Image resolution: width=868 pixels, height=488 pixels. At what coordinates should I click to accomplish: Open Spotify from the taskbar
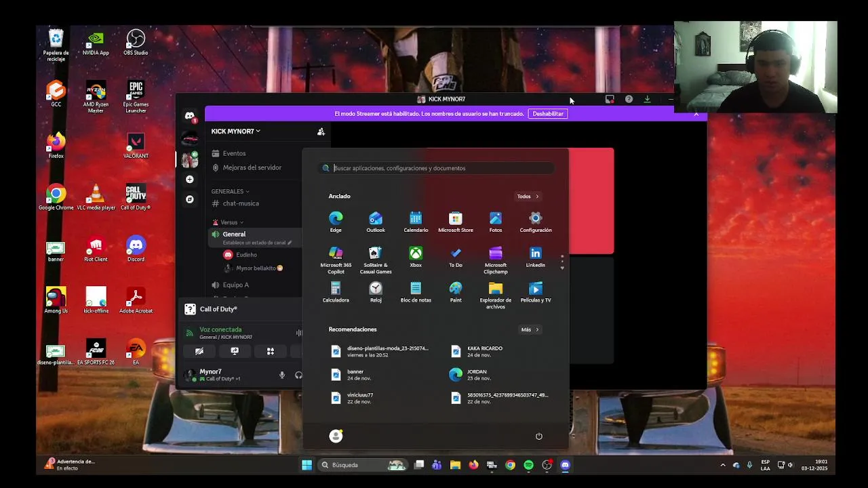pos(528,465)
